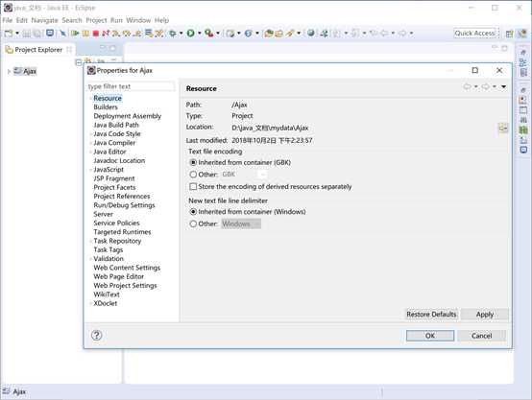This screenshot has height=400, width=532.
Task: Select Project Facets in the tree
Action: tap(114, 187)
